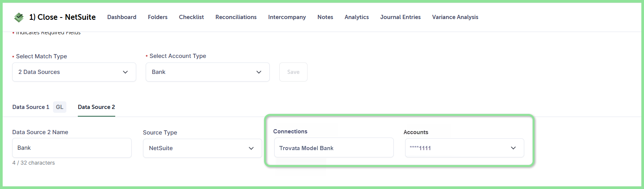Select the Data Source 2 tab
Screen dimensions: 644x189
pos(97,107)
